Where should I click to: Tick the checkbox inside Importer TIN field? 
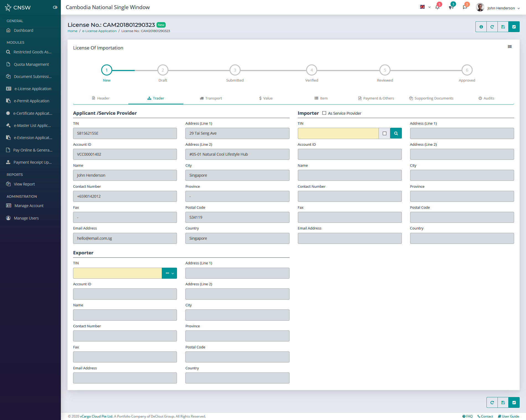click(x=384, y=133)
